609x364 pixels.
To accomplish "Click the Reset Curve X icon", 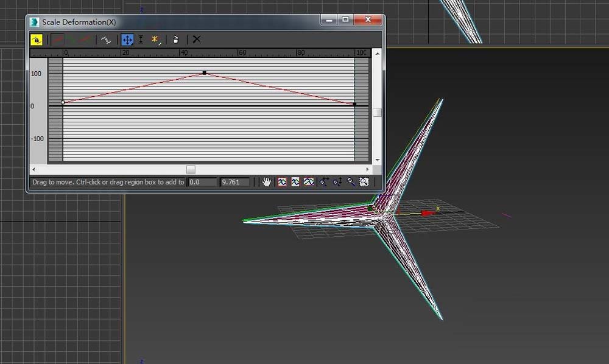I will point(197,40).
